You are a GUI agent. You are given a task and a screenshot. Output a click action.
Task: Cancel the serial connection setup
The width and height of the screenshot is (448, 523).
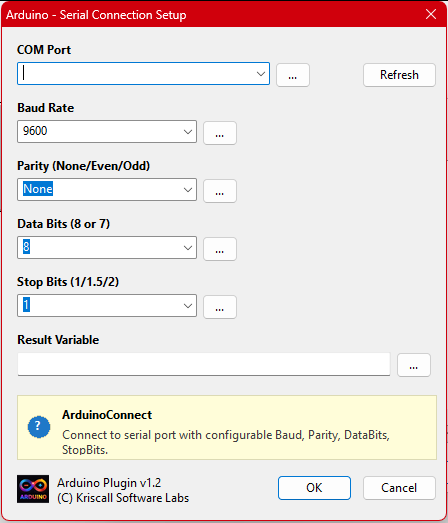tap(399, 488)
